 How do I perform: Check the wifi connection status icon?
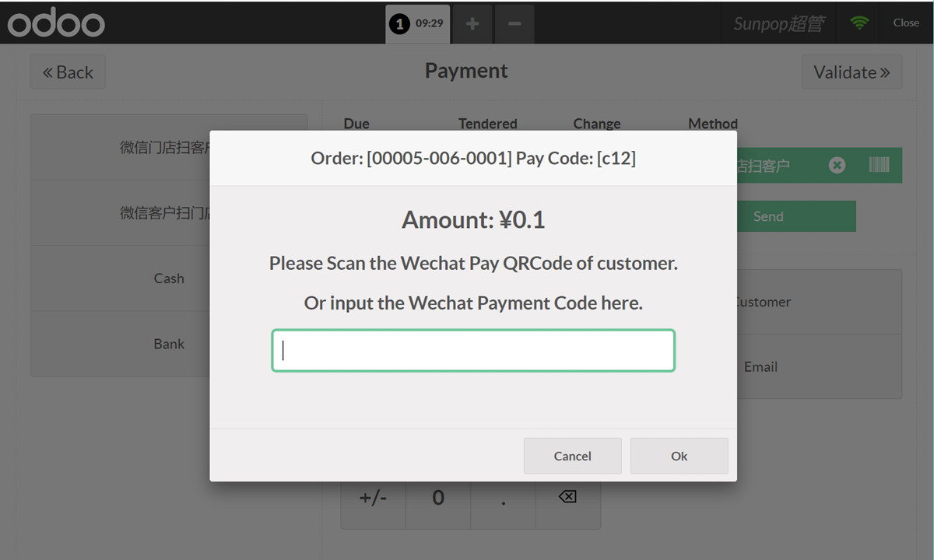coord(859,23)
